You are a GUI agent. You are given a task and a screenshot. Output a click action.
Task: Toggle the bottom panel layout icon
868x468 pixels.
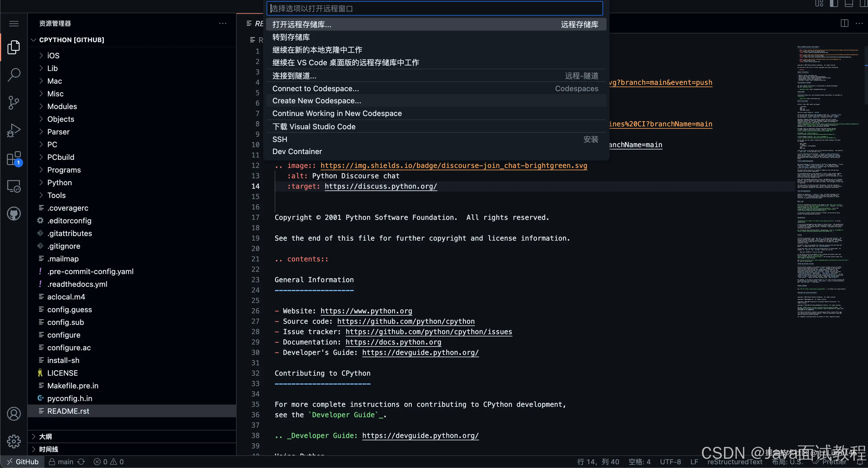(849, 4)
